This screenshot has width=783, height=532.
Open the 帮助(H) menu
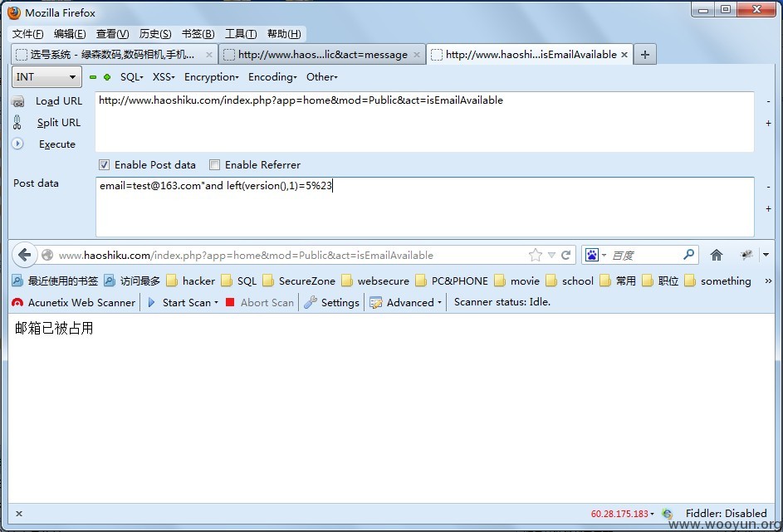(284, 33)
